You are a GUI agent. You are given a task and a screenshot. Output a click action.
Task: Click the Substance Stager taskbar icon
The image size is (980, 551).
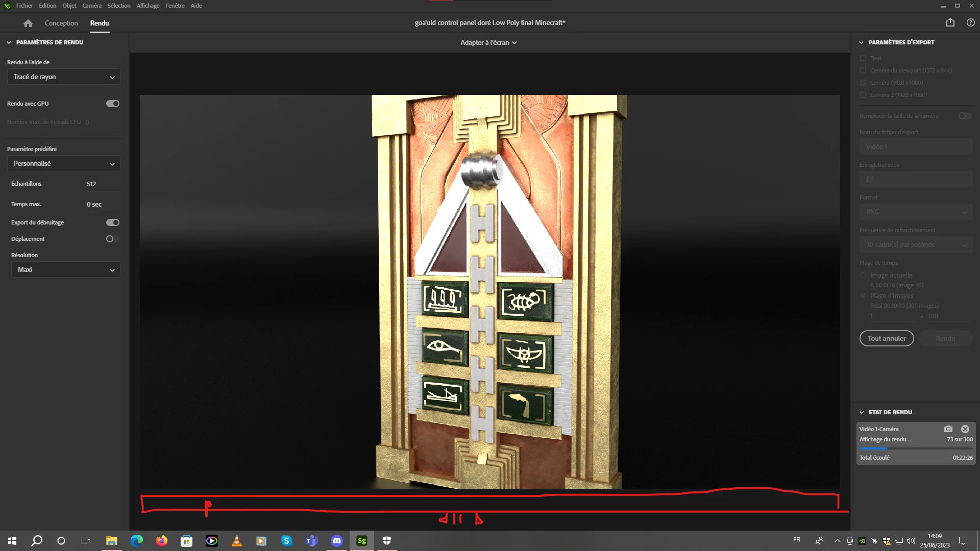click(x=362, y=541)
